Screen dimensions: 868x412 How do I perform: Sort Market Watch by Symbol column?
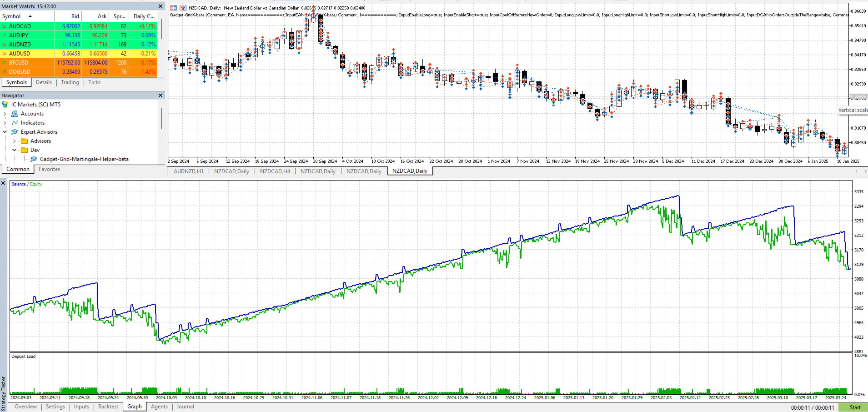27,16
